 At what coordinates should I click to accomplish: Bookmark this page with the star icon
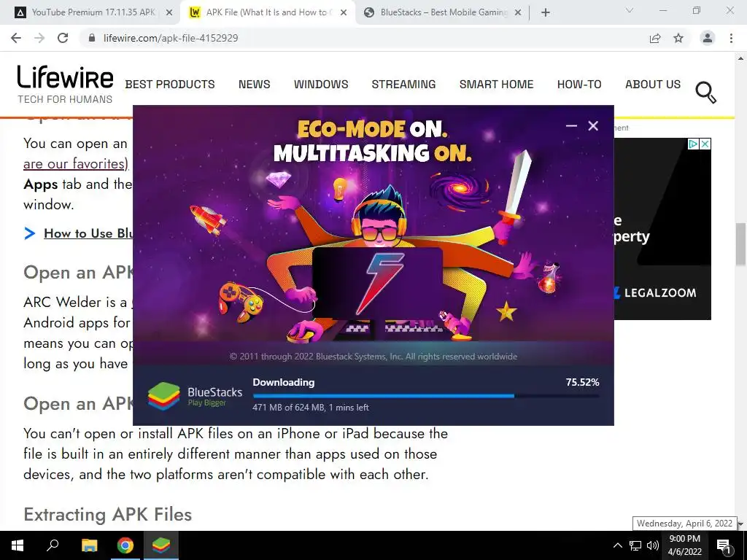click(x=678, y=38)
